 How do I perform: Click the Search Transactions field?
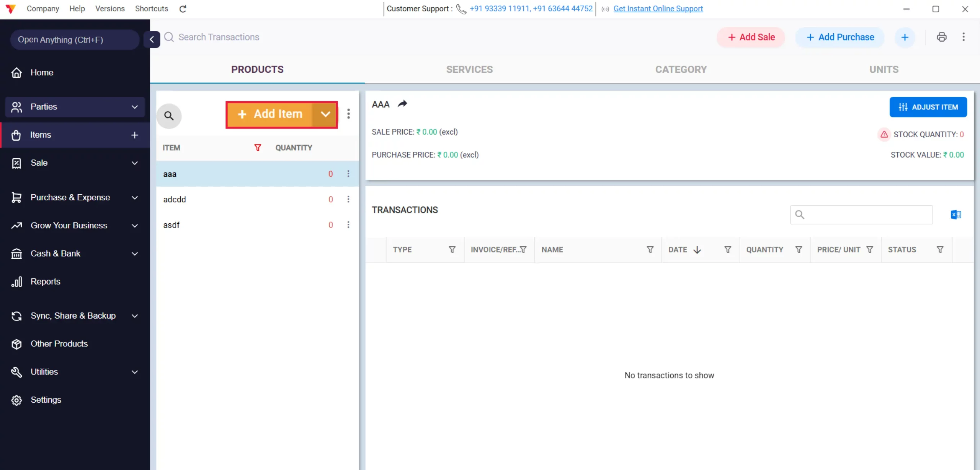(x=219, y=37)
